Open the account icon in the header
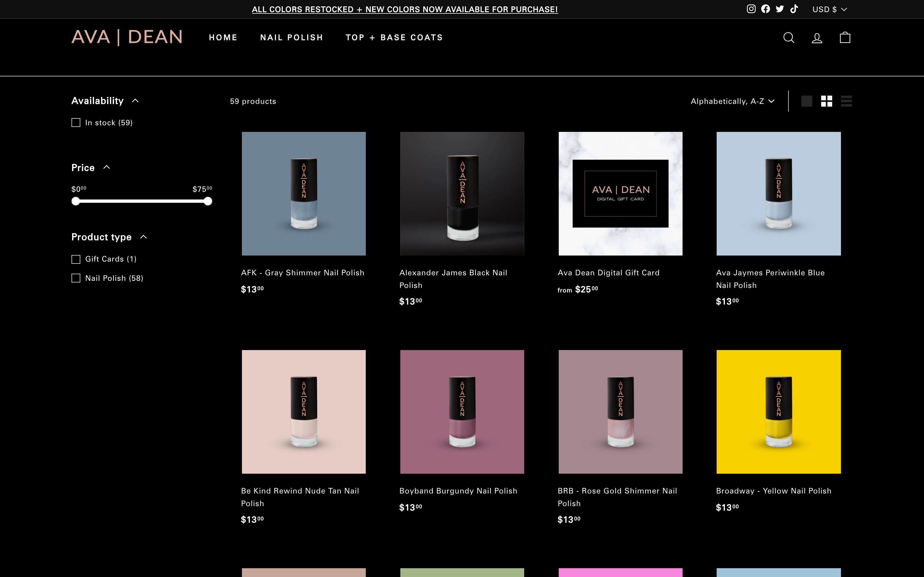 coord(817,37)
